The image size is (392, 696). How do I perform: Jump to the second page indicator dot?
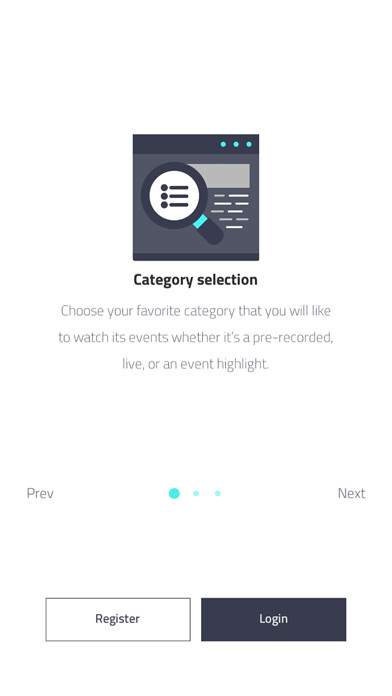pyautogui.click(x=196, y=493)
